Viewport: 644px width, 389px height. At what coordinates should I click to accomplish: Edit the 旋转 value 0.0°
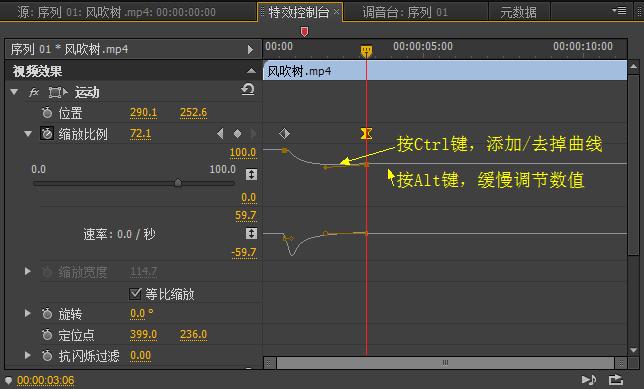click(x=142, y=314)
